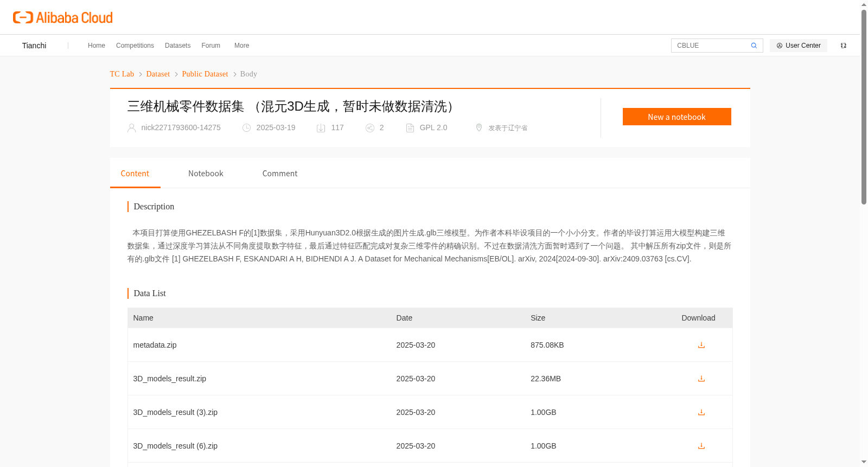The image size is (868, 467).
Task: Click the page vertical scrollbar thumb
Action: point(864,107)
